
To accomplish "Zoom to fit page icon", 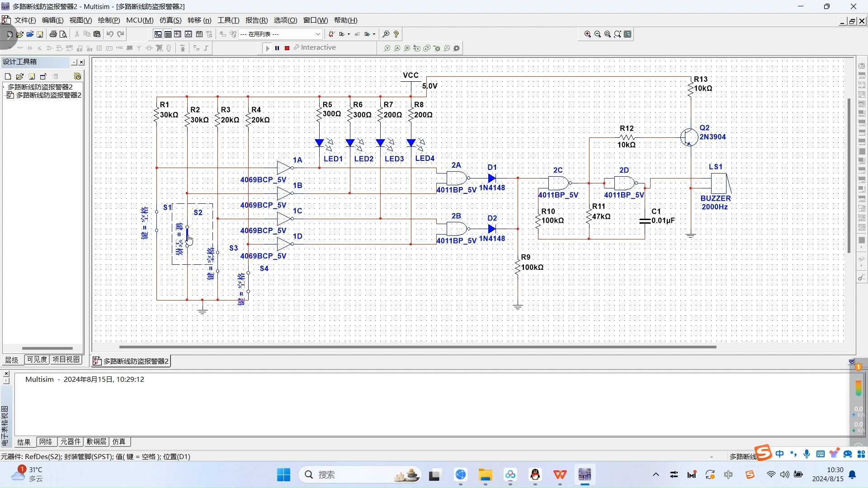I will point(618,34).
